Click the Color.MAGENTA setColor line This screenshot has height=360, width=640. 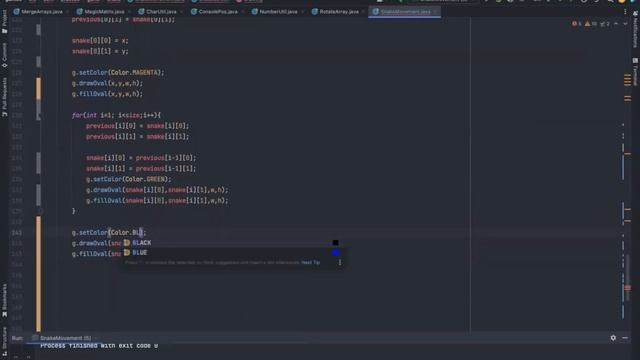tap(118, 73)
